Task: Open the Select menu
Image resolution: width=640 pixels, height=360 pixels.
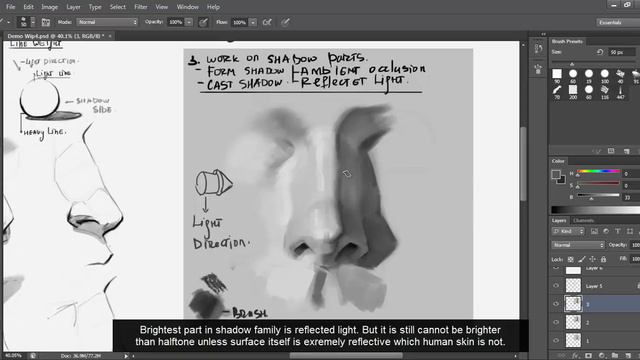Action: click(118, 7)
